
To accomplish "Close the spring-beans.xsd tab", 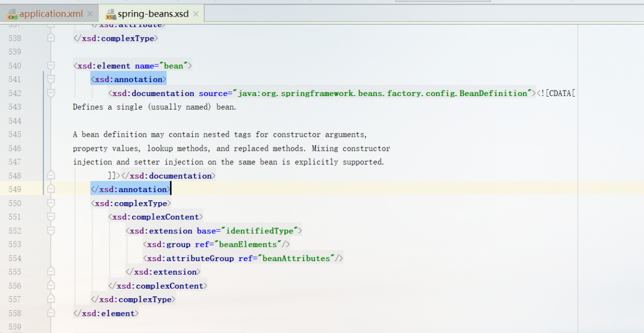I will click(x=196, y=14).
